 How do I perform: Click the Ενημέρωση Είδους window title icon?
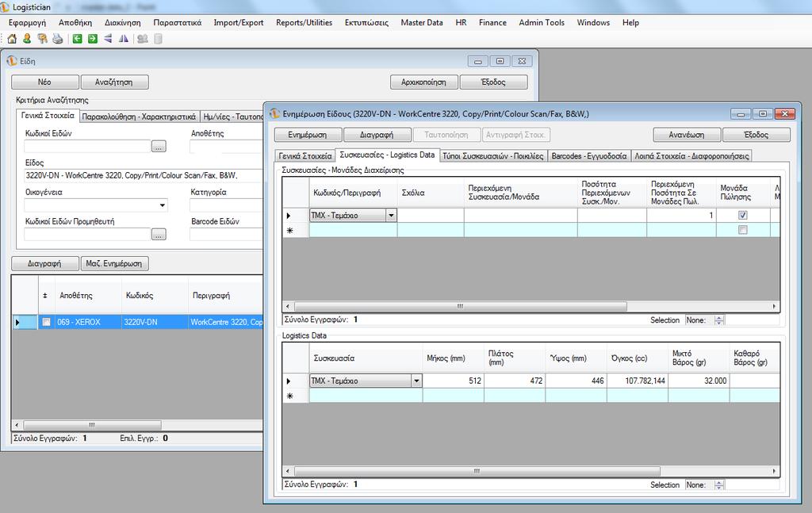point(275,114)
